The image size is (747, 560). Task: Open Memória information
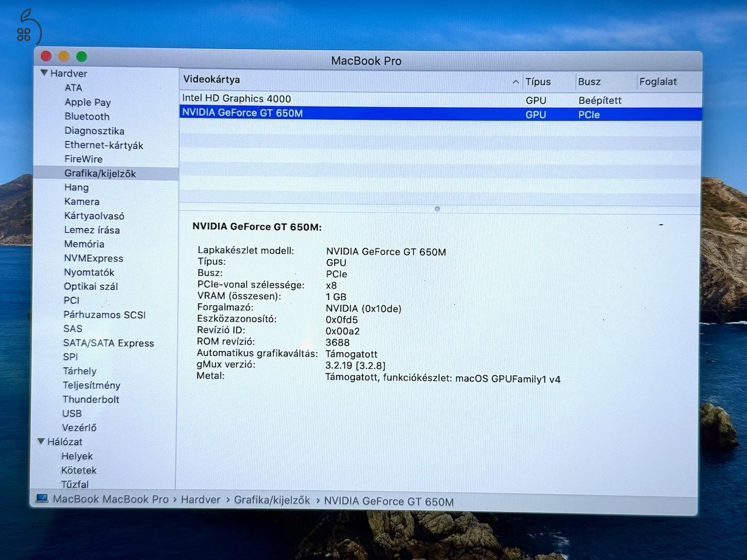click(84, 244)
